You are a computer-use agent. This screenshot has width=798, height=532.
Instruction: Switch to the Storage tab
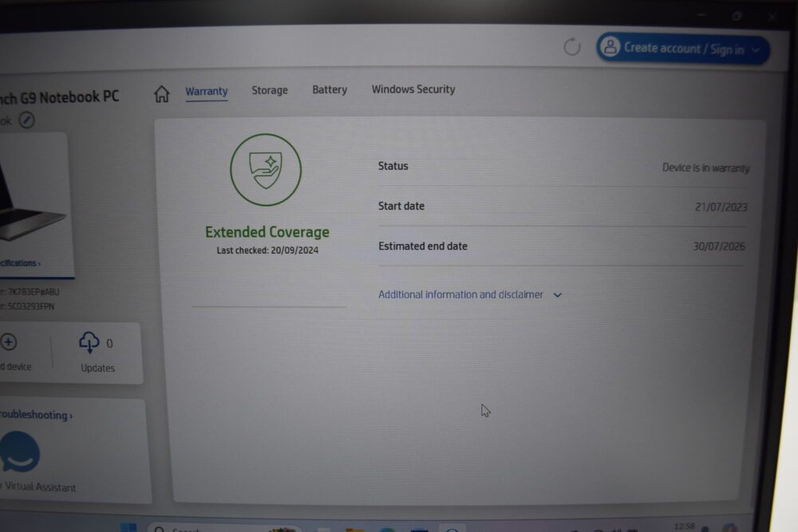click(x=270, y=90)
